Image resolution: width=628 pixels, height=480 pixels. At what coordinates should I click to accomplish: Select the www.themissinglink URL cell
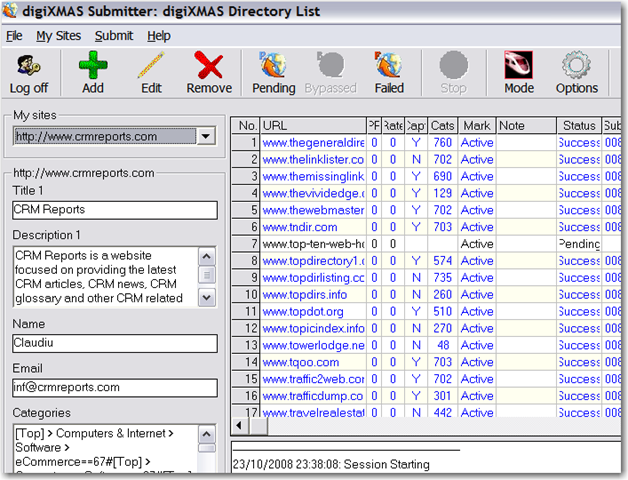point(313,176)
